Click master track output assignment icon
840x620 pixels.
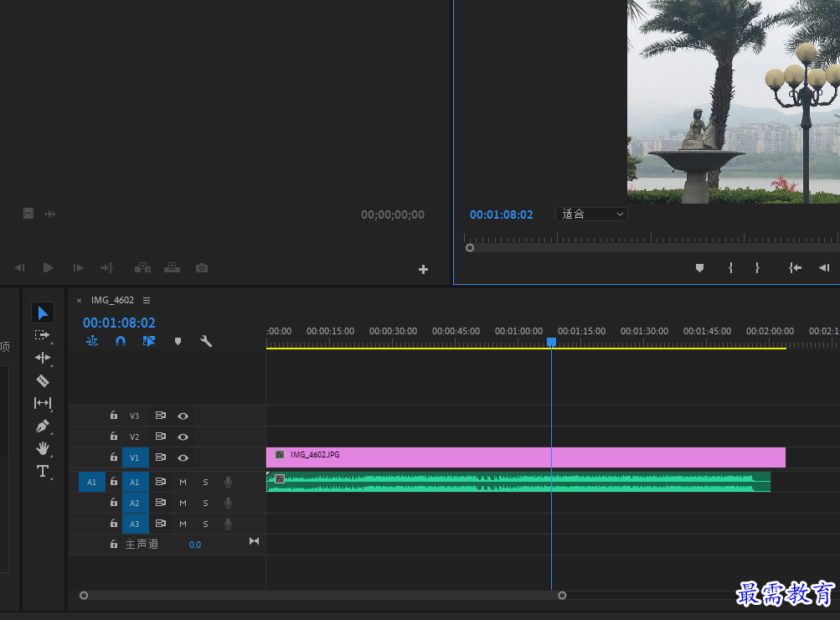254,541
